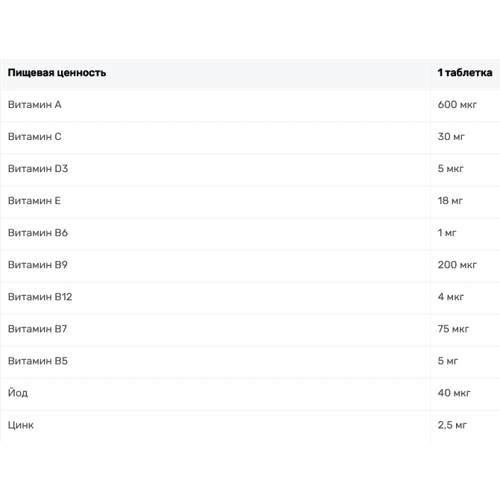
Task: Click the '18 мг' value
Action: [x=450, y=201]
